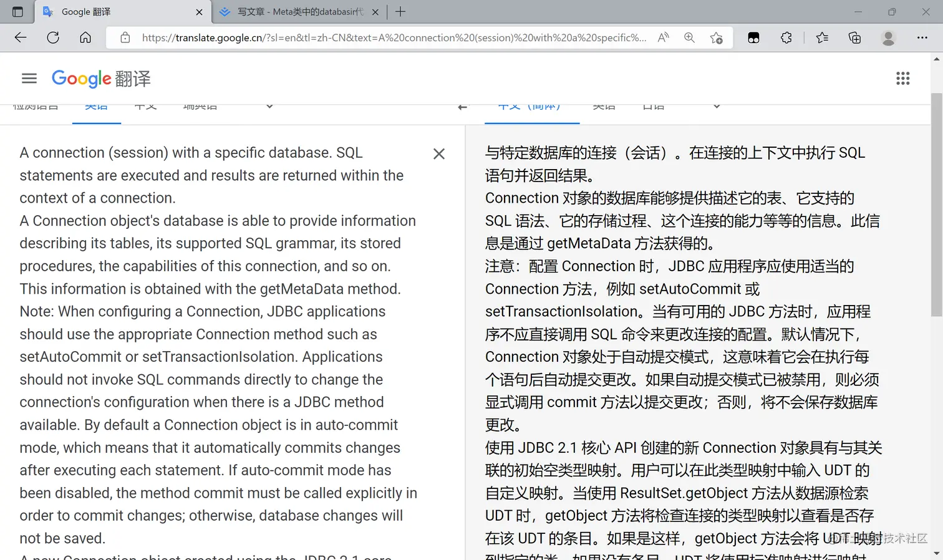Click source line 'describing its tables, its supported SQL grammar'
The height and width of the screenshot is (560, 943).
[210, 243]
